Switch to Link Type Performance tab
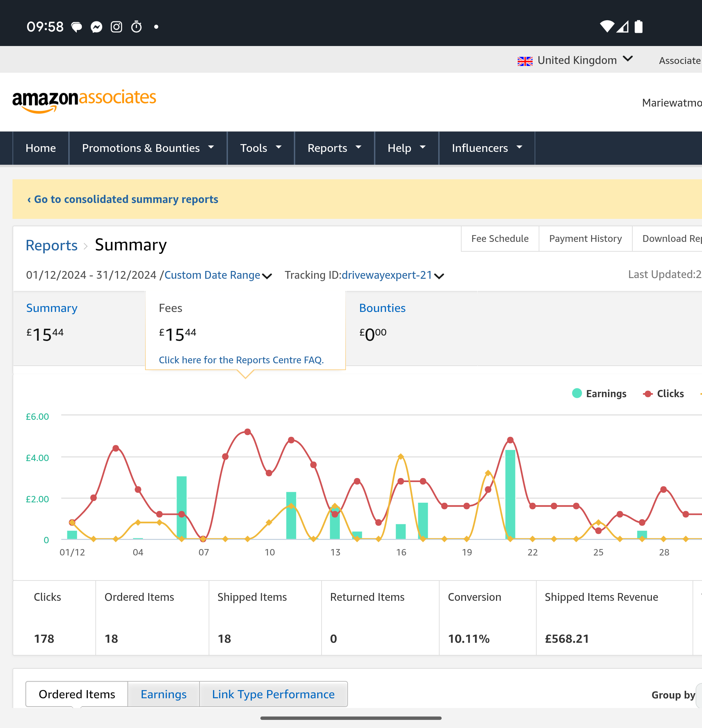Screen dimensions: 702x728 [x=273, y=694]
